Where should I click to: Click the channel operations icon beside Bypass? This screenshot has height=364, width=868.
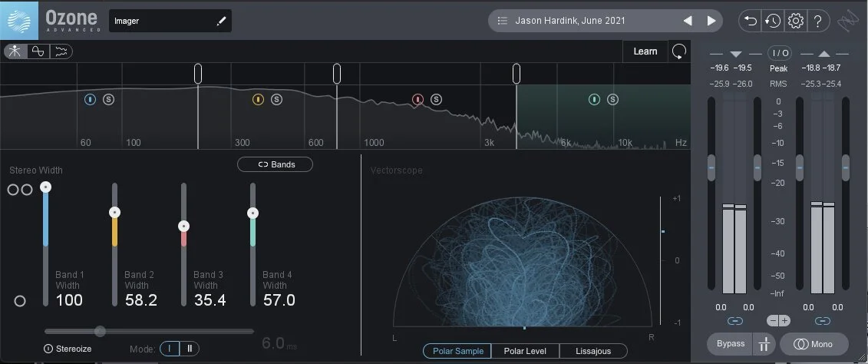pos(764,344)
